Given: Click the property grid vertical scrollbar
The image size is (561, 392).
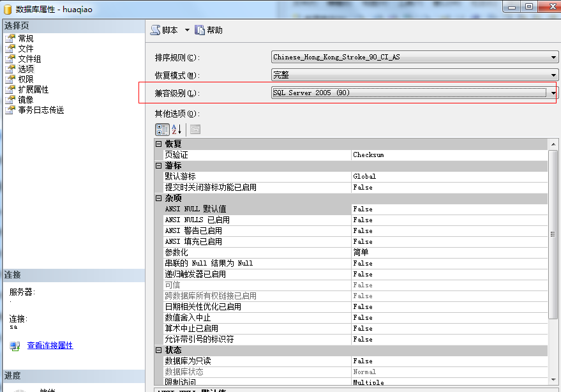Looking at the screenshot, I should click(553, 268).
